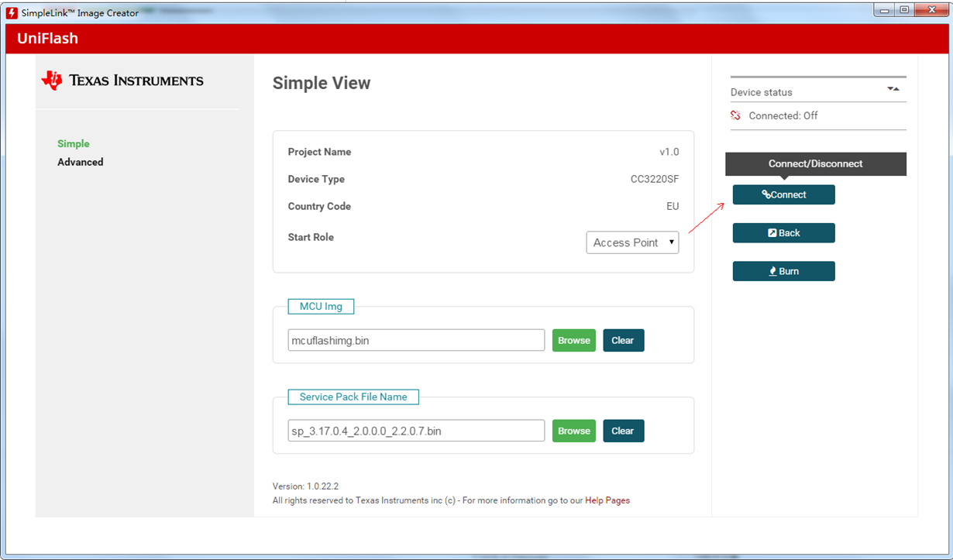
Task: Click the Connected: Off status text
Action: (x=783, y=115)
